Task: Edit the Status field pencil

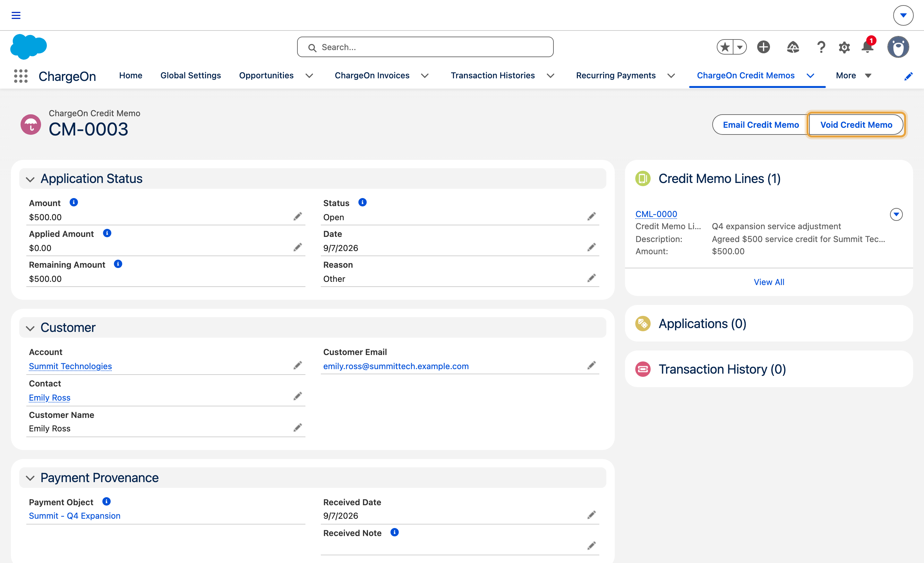Action: point(591,216)
